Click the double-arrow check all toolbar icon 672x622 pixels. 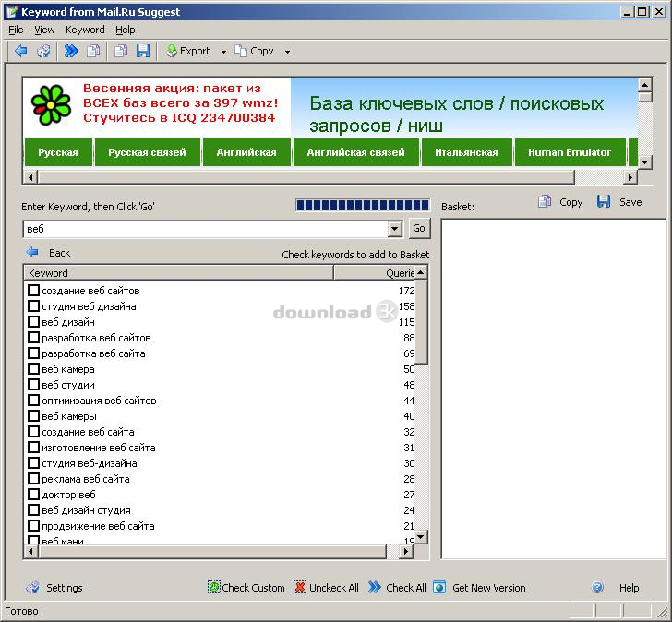click(70, 52)
